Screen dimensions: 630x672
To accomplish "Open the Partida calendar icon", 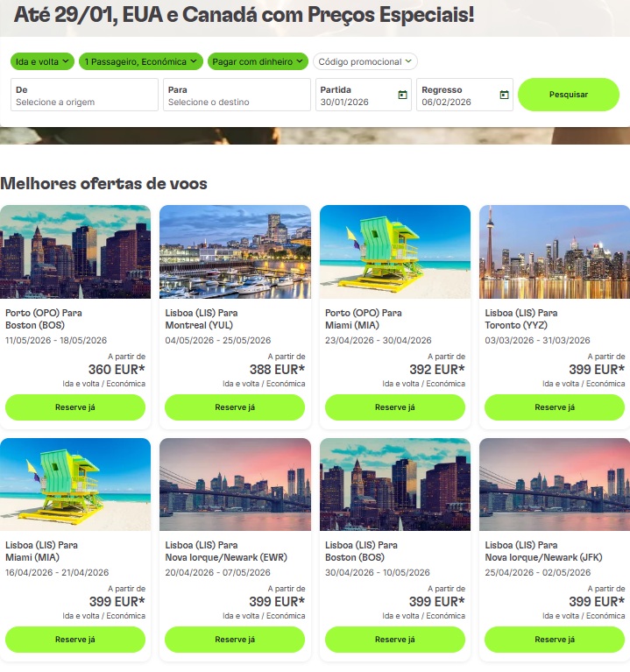I will (x=402, y=95).
